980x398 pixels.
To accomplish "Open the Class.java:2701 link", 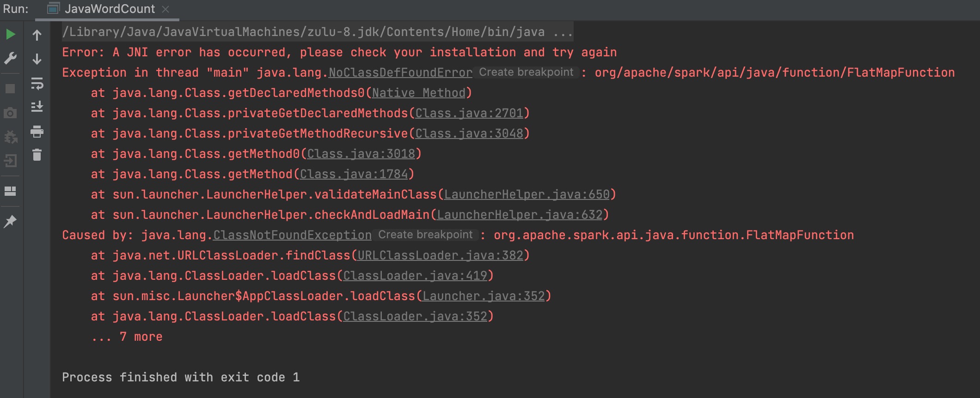I will (x=469, y=113).
